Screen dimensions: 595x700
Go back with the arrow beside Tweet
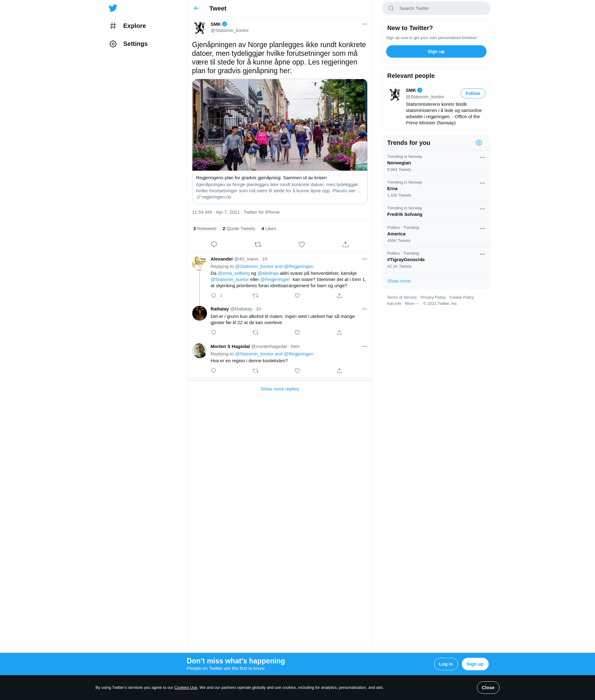197,8
